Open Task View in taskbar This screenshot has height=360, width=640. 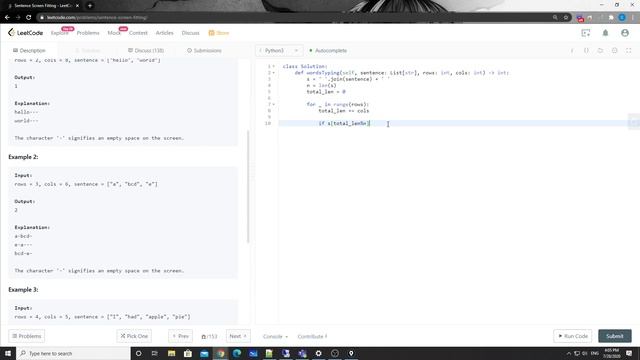(x=155, y=353)
